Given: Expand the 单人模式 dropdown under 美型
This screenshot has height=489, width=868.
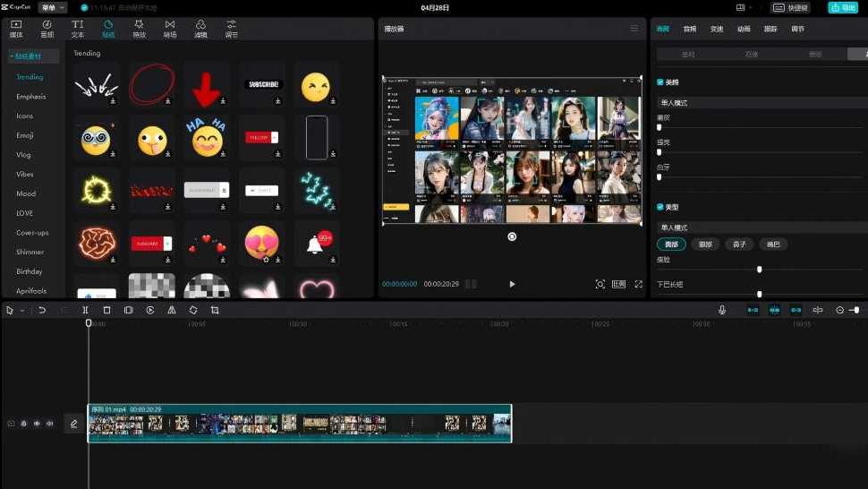Looking at the screenshot, I should (761, 227).
